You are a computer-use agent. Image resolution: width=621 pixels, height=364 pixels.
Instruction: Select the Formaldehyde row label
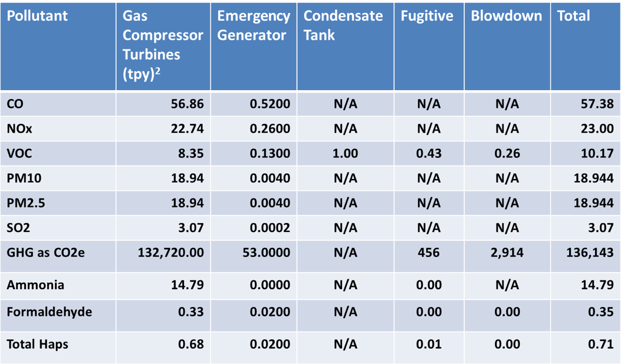50,312
